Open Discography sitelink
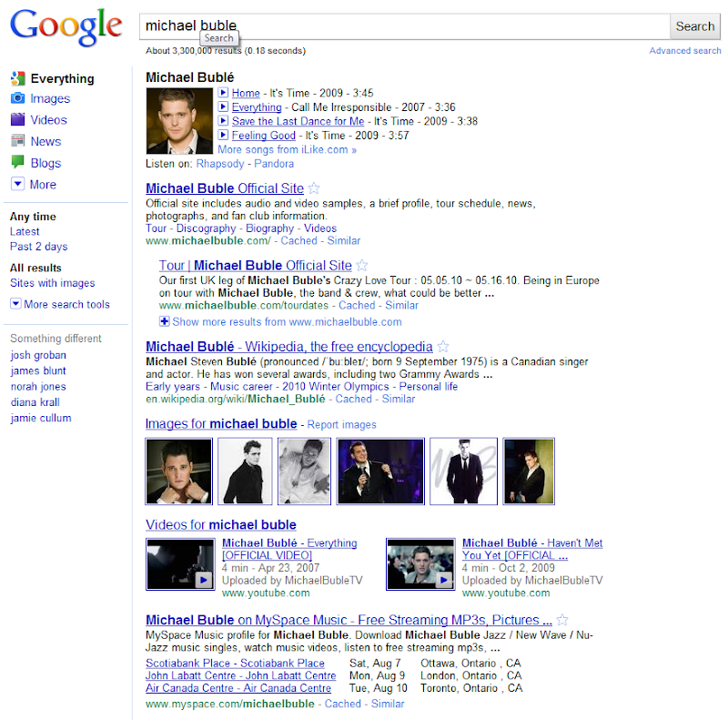 click(207, 228)
